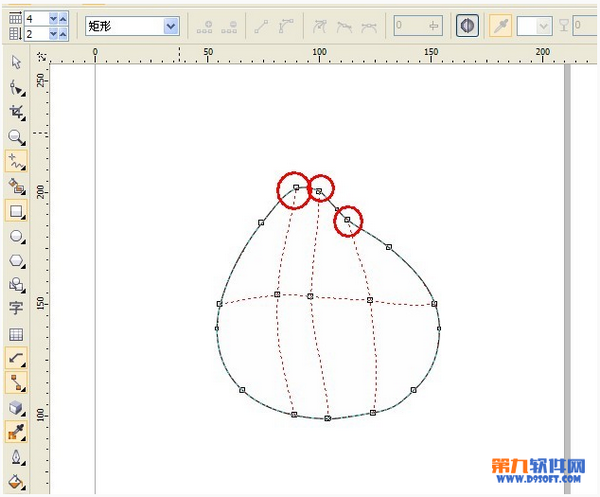Viewport: 600px width, 497px height.
Task: Click the mesh transparency goblet icon
Action: (564, 26)
